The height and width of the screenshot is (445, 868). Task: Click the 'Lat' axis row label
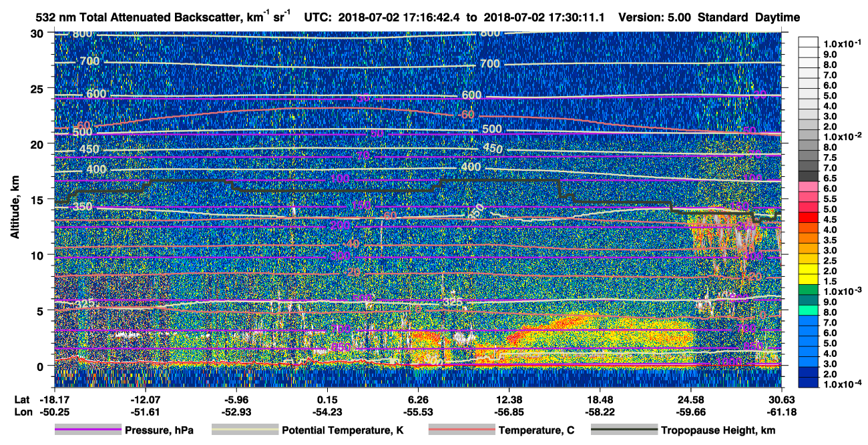22,399
